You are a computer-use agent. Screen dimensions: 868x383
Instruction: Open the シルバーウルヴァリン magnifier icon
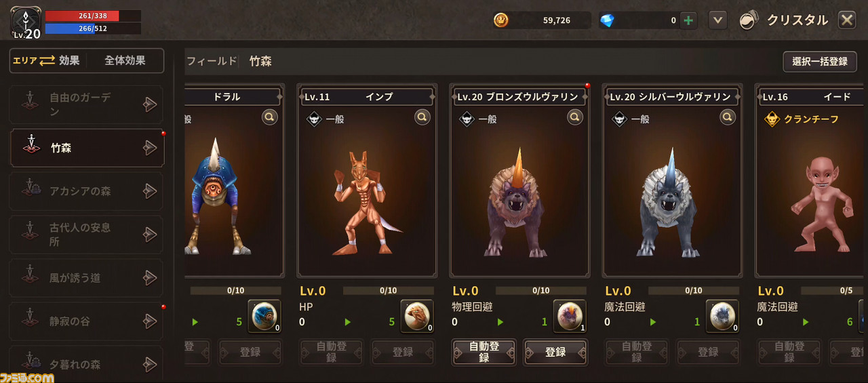728,117
